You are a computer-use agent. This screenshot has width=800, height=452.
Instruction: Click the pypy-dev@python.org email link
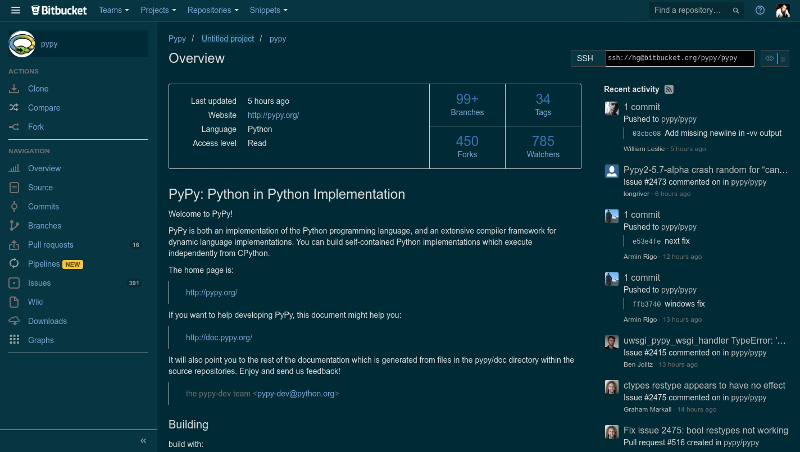tap(296, 394)
